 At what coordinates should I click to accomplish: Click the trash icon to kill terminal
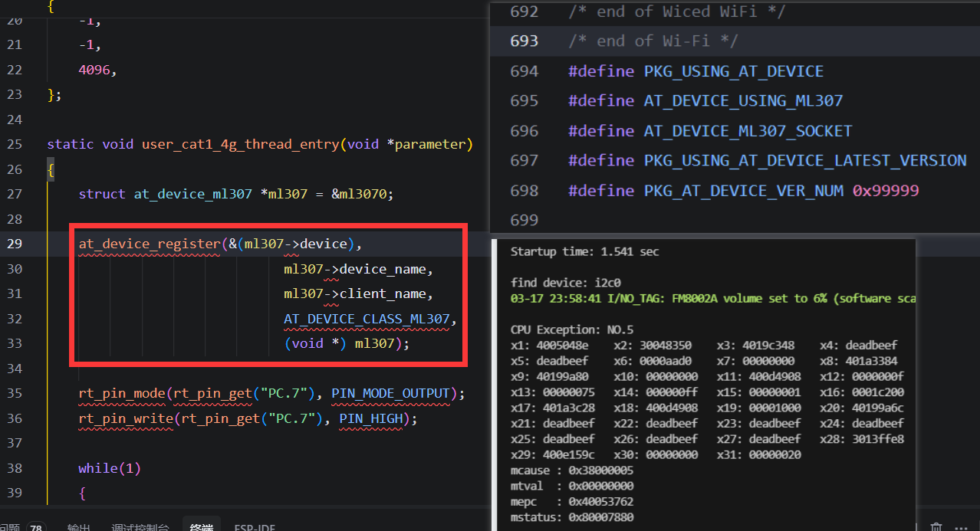coord(936,527)
